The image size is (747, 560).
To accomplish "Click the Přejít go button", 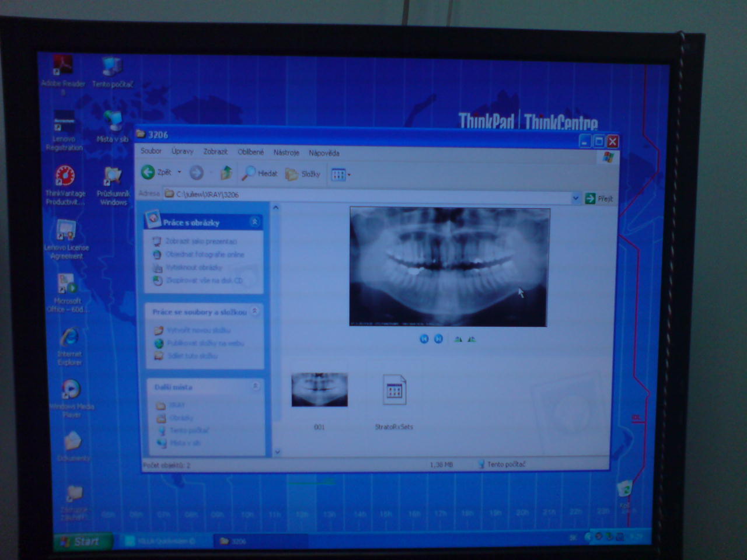I will pos(599,199).
